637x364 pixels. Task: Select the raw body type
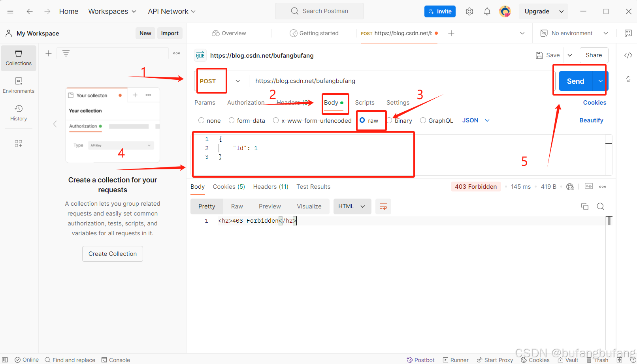tap(362, 120)
